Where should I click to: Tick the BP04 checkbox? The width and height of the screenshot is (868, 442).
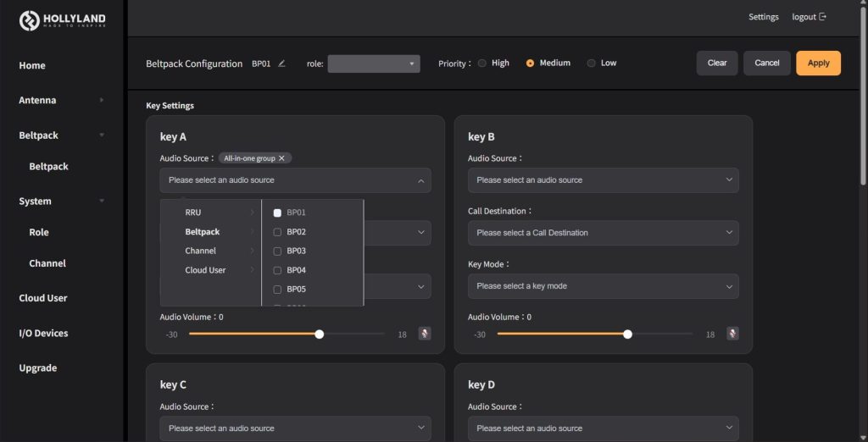277,270
